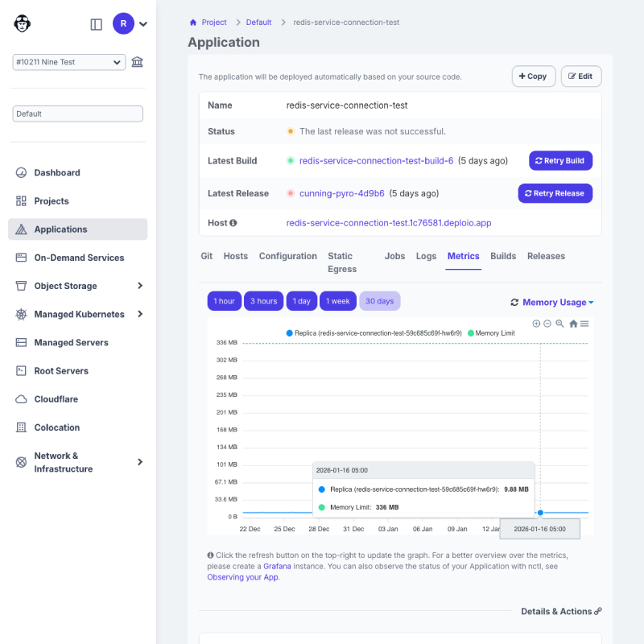The image size is (644, 644).
Task: Open On-Demand Services in the sidebar
Action: tap(79, 258)
